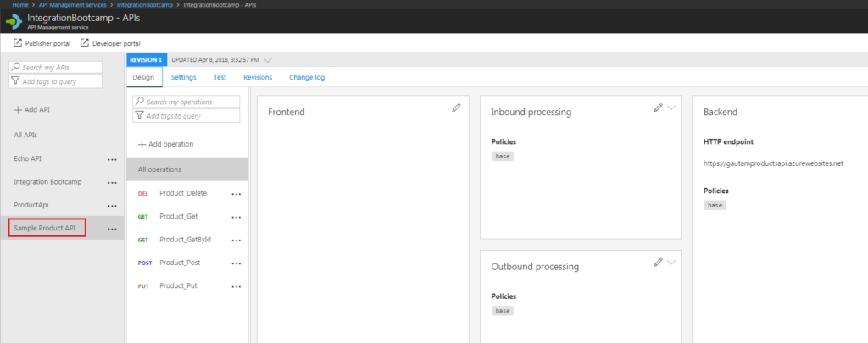The width and height of the screenshot is (868, 343).
Task: Select Echo API from the list
Action: [x=28, y=158]
